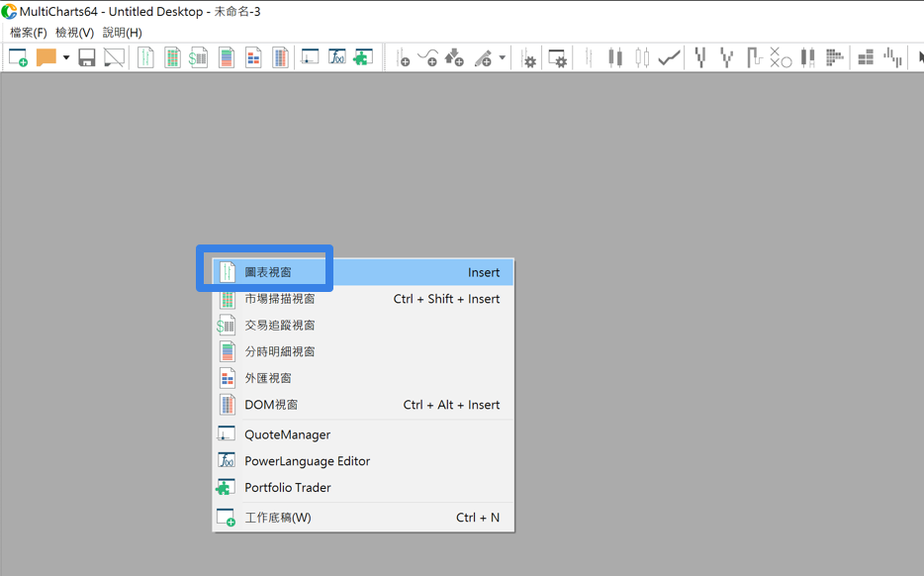The width and height of the screenshot is (924, 576).
Task: Expand the arrow beside the orange open icon
Action: click(66, 57)
